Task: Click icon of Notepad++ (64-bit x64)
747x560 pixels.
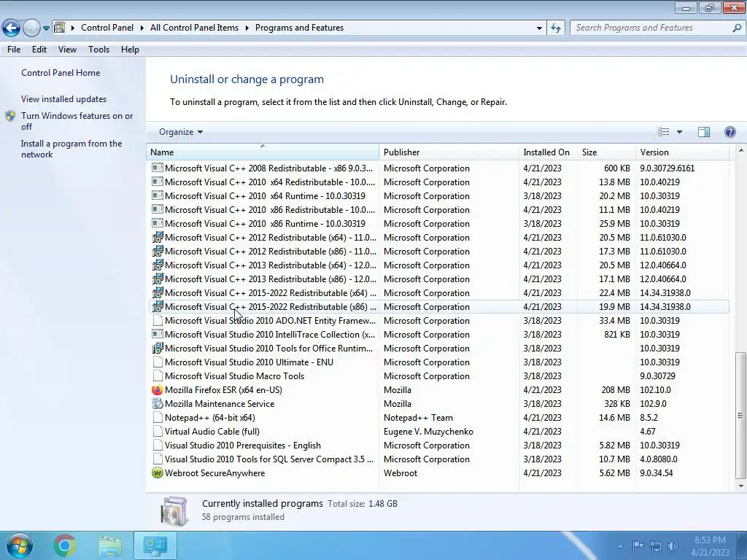Action: coord(158,418)
